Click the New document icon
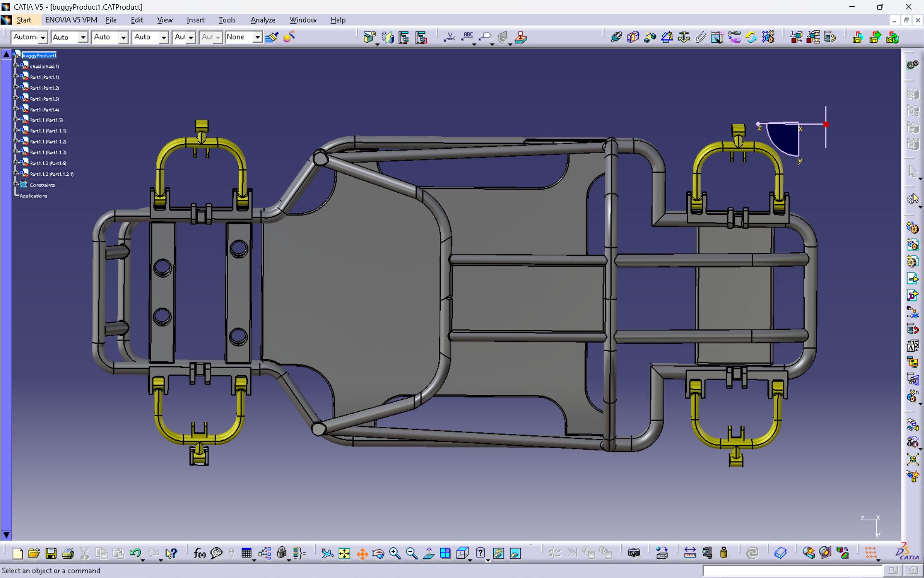Image resolution: width=924 pixels, height=578 pixels. click(18, 553)
